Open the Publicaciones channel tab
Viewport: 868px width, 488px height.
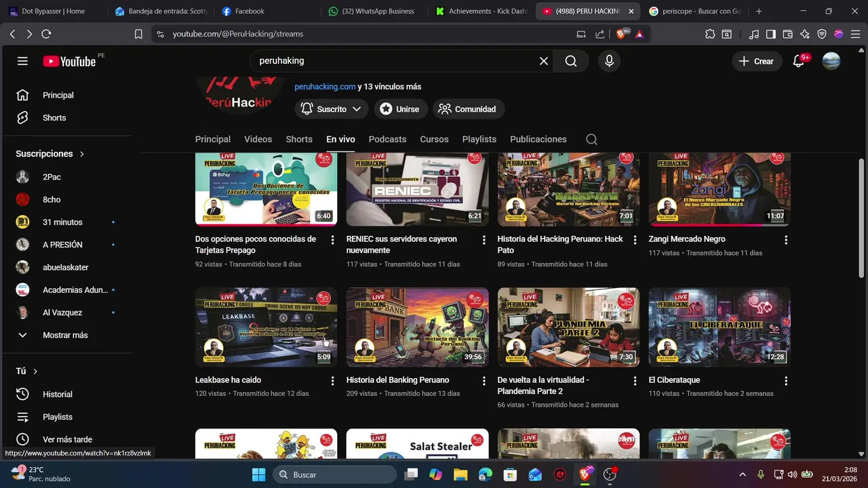(538, 139)
